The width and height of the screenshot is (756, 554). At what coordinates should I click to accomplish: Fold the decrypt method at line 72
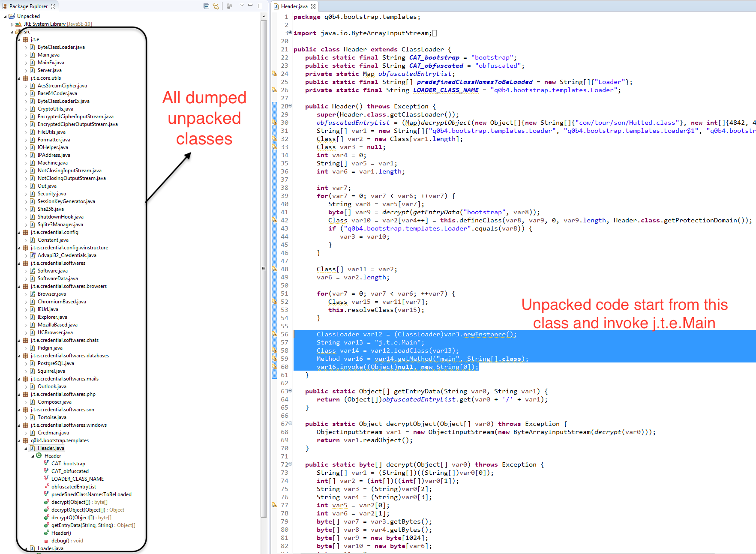[291, 464]
